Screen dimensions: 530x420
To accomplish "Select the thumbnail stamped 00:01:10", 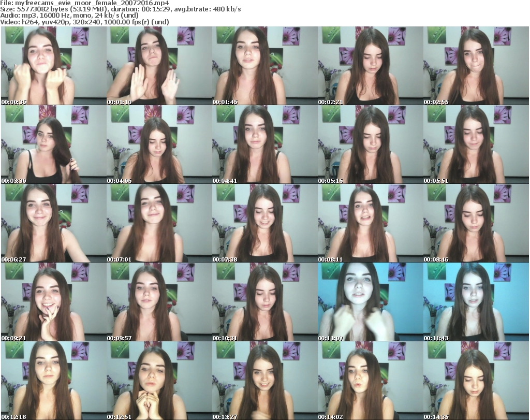I will pos(159,66).
